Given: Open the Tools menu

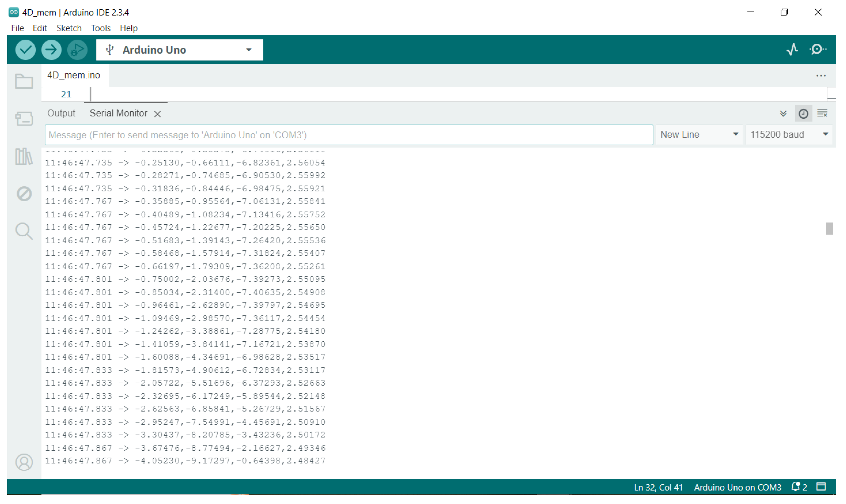Looking at the screenshot, I should pyautogui.click(x=100, y=28).
